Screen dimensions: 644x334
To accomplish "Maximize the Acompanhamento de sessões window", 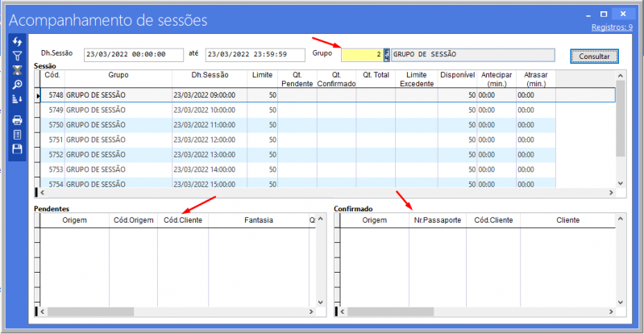I will 604,14.
